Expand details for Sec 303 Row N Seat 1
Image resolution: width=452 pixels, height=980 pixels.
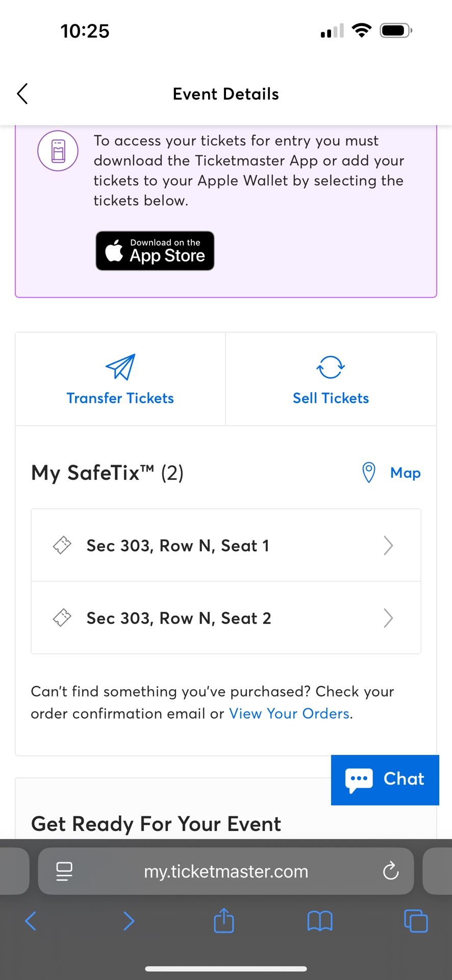click(x=388, y=545)
